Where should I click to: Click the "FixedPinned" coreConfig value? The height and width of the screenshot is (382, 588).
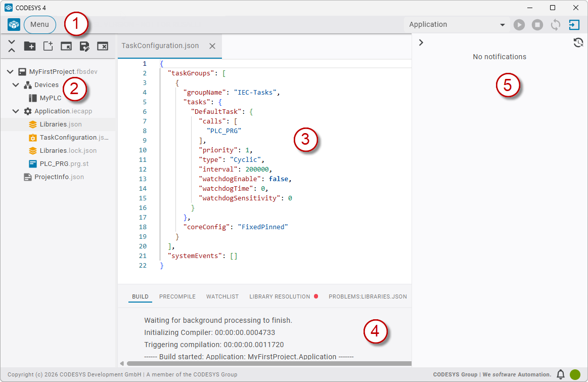click(x=263, y=227)
